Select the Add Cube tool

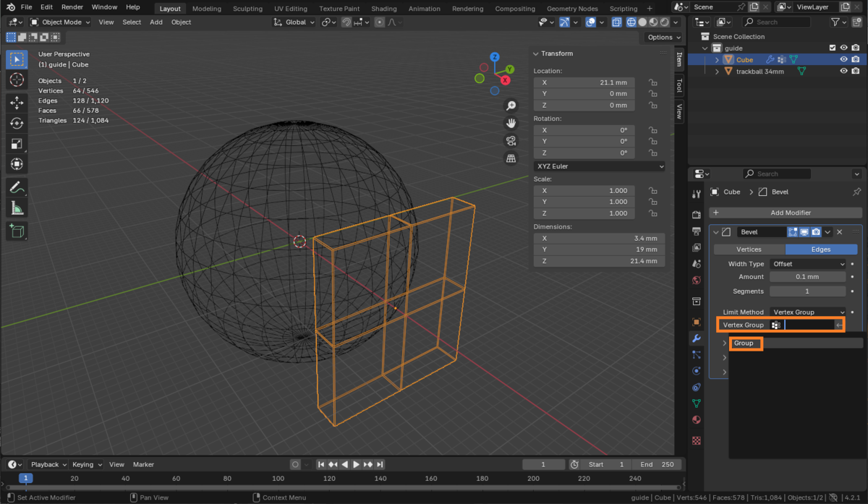(x=17, y=231)
